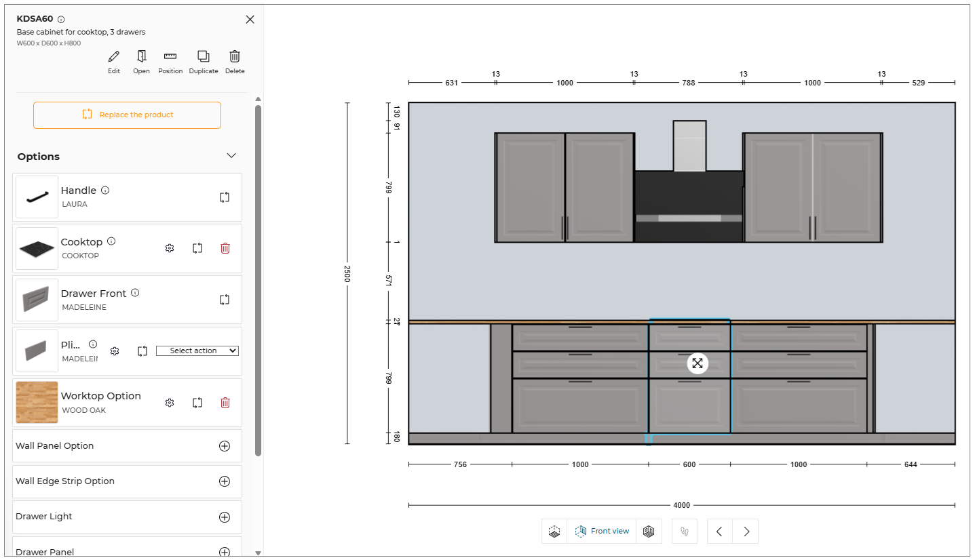
Task: Remove the Cooktop option
Action: 225,248
